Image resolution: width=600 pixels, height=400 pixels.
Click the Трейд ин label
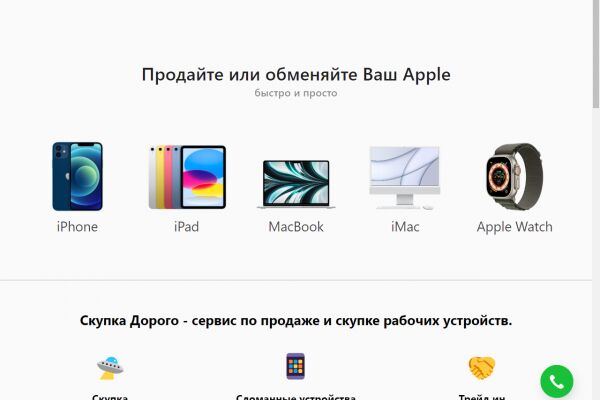pos(482,397)
